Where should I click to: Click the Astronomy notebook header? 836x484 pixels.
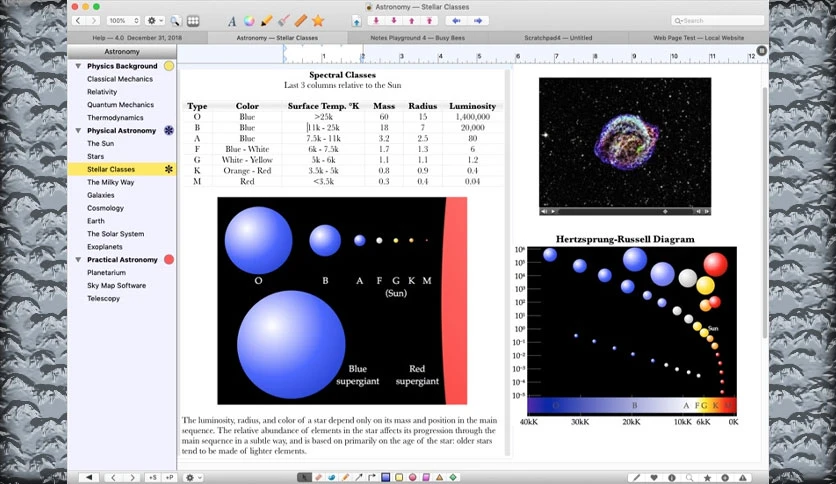122,52
